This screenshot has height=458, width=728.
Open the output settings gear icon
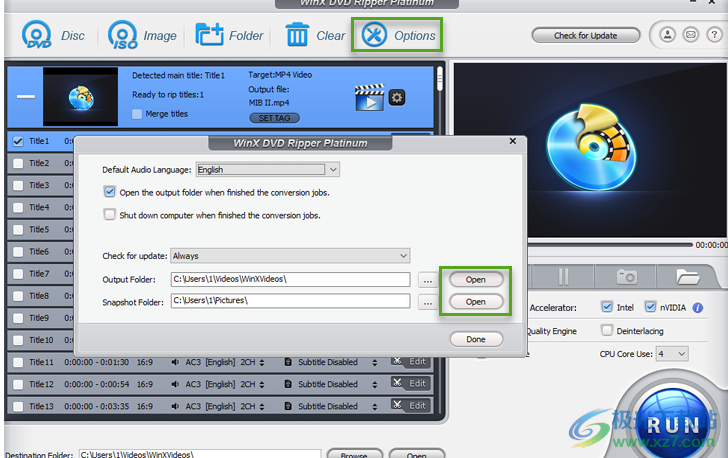point(396,98)
